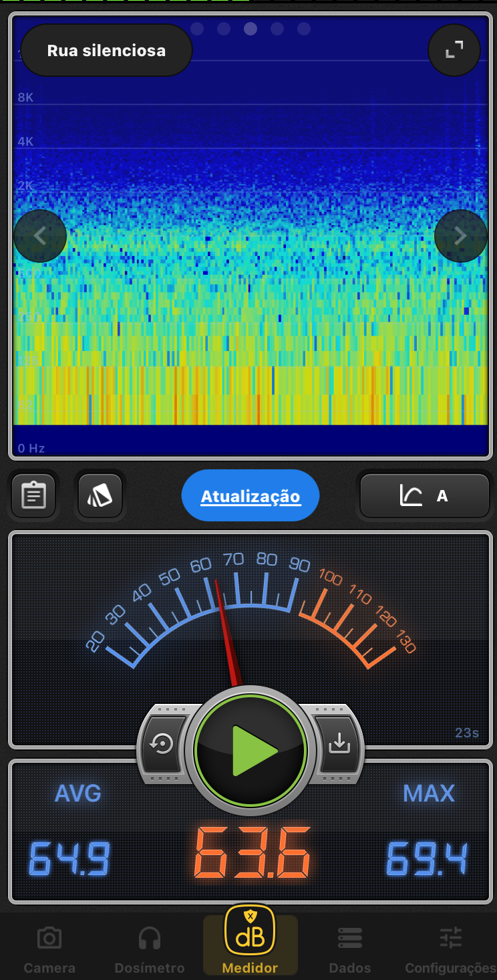Image resolution: width=497 pixels, height=980 pixels.
Task: Click the analog decibel gauge needle
Action: pos(226,628)
